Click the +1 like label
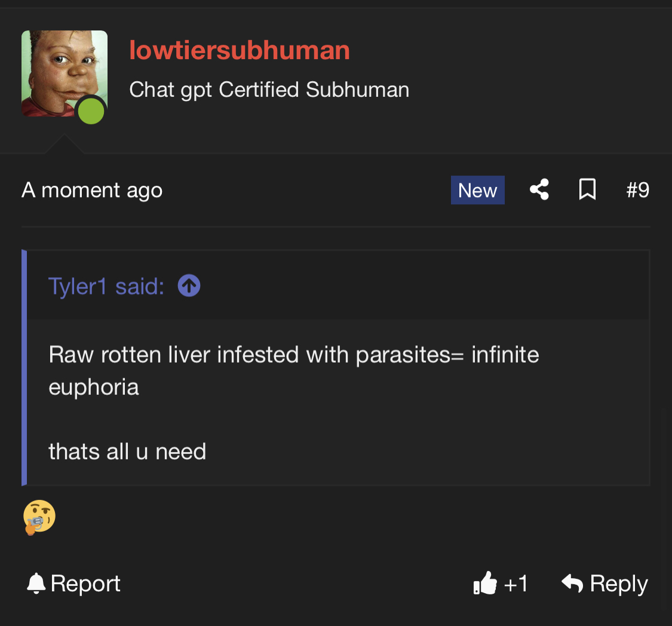 pos(516,584)
